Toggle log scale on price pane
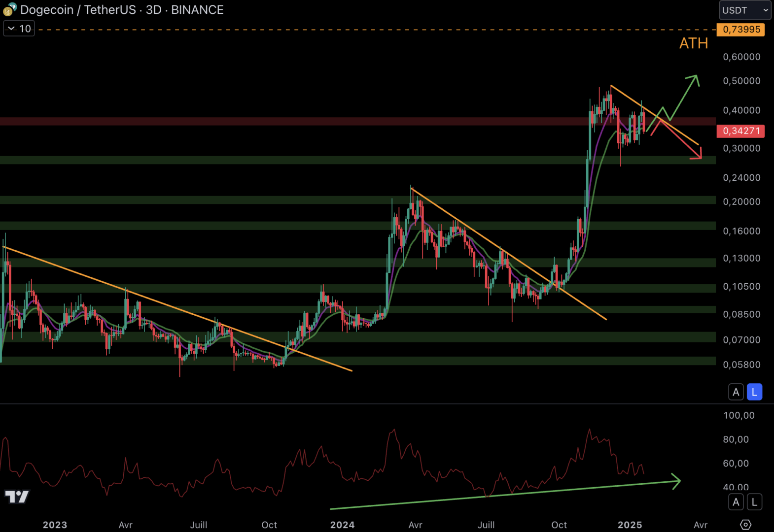Viewport: 774px width, 532px height. (754, 392)
